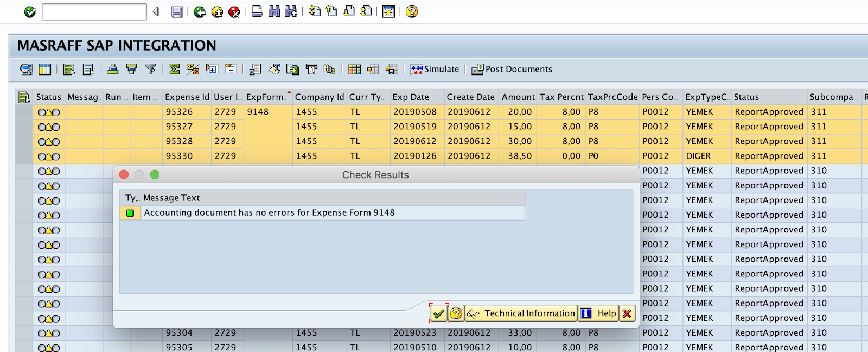Click the green status square in message row
This screenshot has width=868, height=352.
[130, 213]
